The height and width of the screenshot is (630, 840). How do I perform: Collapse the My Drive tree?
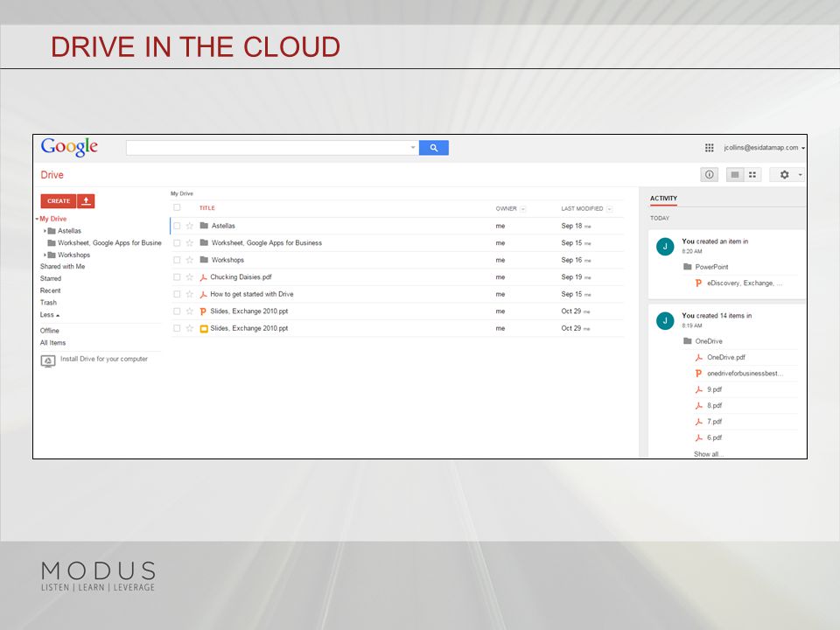[37, 219]
